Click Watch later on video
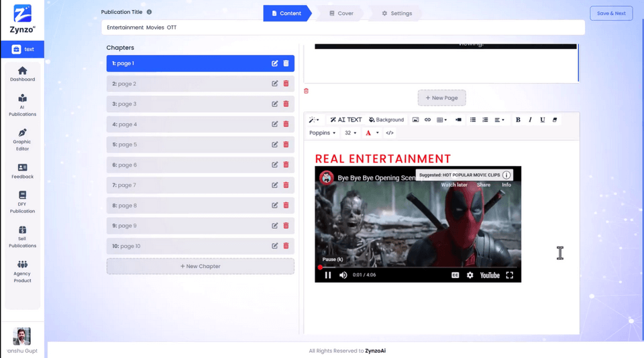The image size is (644, 358). tap(454, 185)
